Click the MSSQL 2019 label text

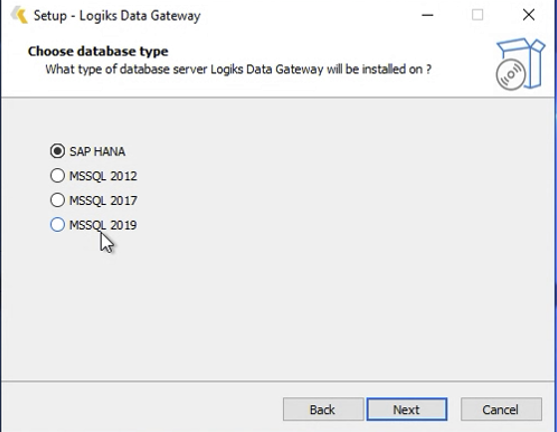[x=103, y=225]
